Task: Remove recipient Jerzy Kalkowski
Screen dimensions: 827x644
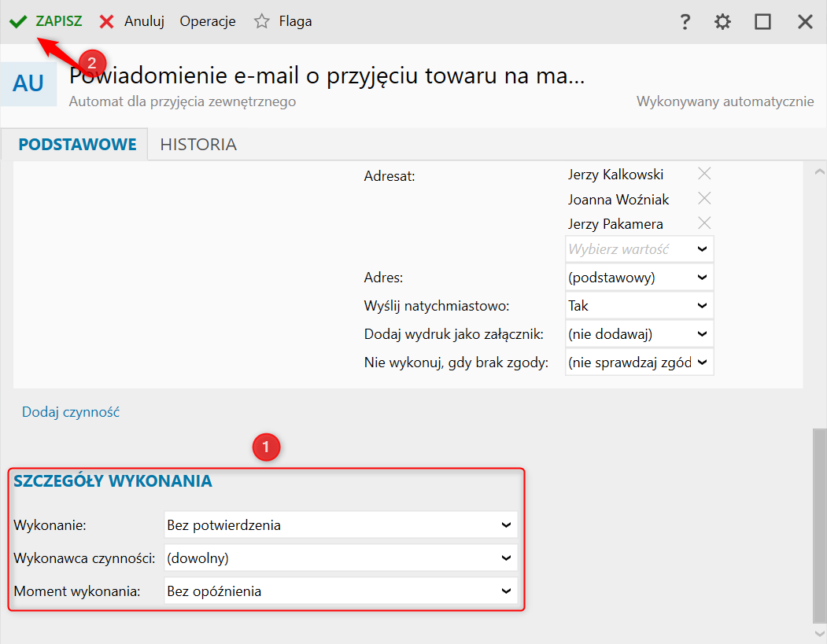Action: coord(704,174)
